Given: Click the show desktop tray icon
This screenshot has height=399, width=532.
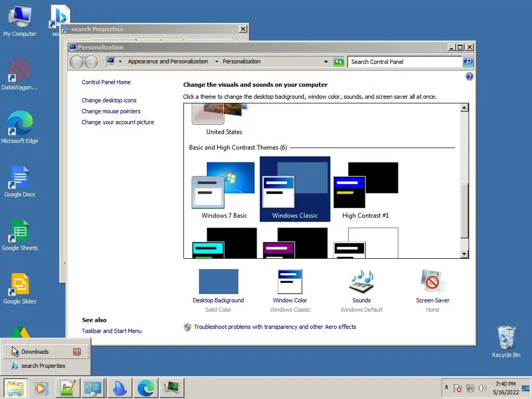Looking at the screenshot, I should click(526, 388).
